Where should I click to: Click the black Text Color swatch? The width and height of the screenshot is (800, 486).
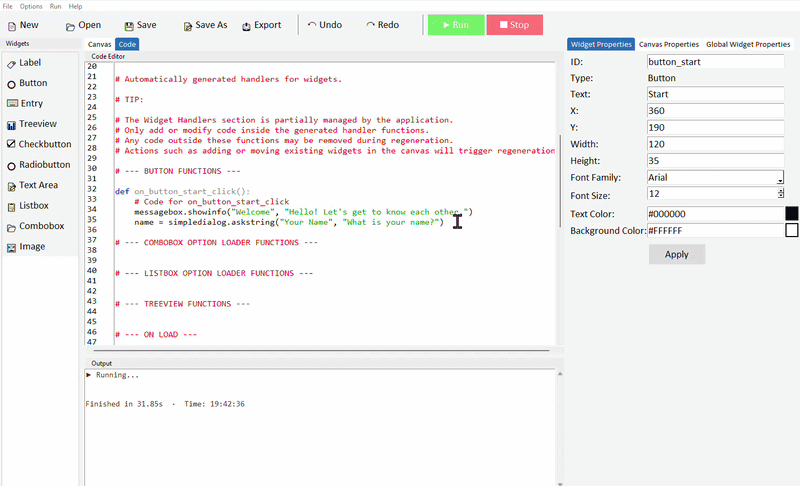tap(792, 213)
